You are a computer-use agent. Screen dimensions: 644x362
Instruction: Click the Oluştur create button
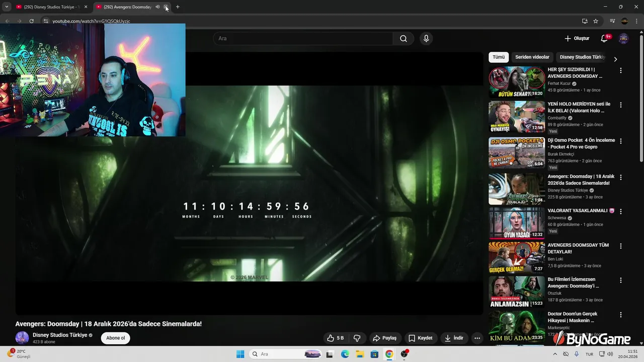coord(577,39)
